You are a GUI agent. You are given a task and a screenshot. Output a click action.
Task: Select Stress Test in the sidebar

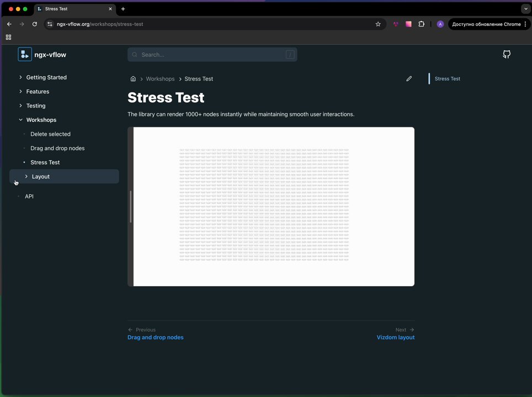tap(45, 163)
